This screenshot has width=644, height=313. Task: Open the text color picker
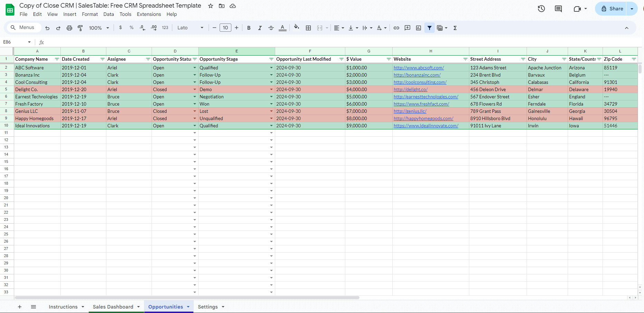[282, 28]
